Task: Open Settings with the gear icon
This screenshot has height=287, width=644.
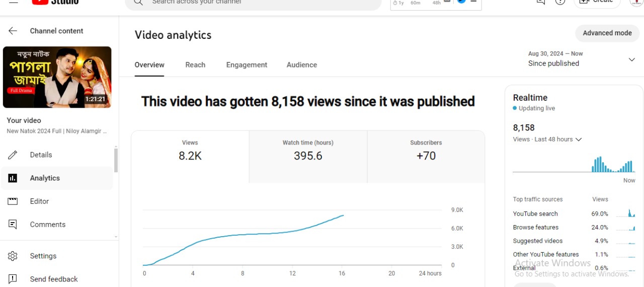Action: pyautogui.click(x=13, y=256)
